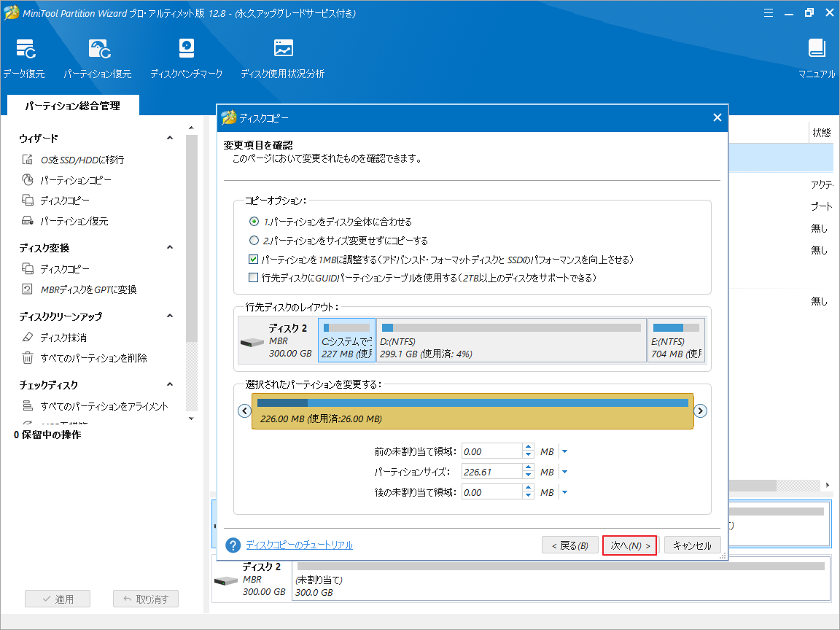This screenshot has width=840, height=630.
Task: Click ディスク 2 drive icon in main disk map
Action: coord(225,580)
